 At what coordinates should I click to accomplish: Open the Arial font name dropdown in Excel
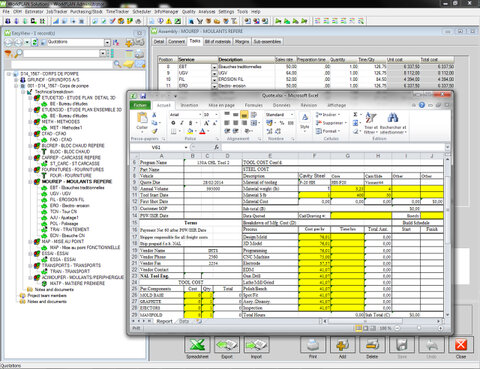point(200,115)
